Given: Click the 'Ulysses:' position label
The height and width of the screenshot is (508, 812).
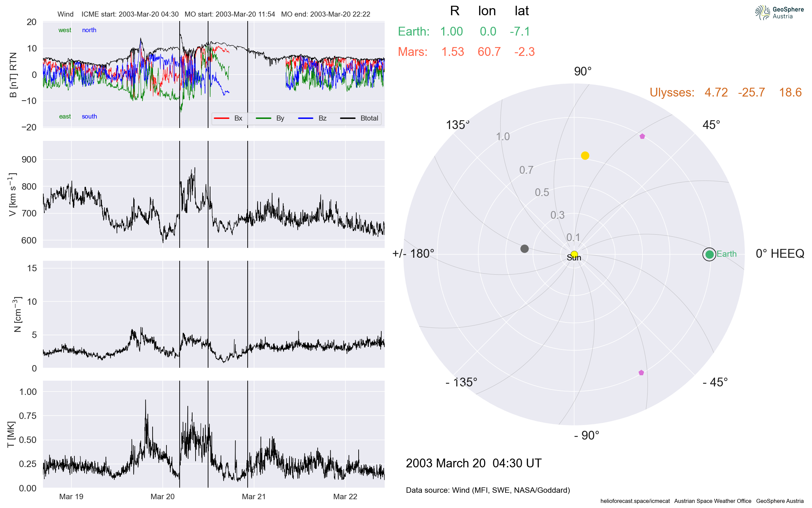Looking at the screenshot, I should (672, 92).
